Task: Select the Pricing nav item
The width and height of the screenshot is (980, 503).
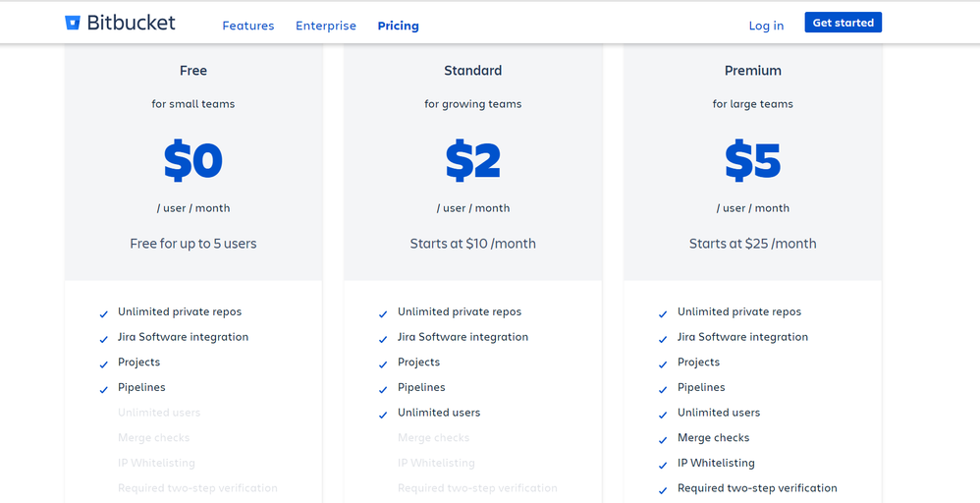Action: (x=398, y=26)
